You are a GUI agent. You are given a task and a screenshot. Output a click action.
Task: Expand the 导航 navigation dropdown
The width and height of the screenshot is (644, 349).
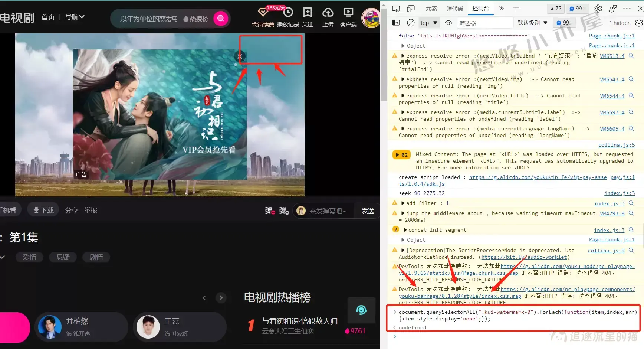(x=74, y=17)
